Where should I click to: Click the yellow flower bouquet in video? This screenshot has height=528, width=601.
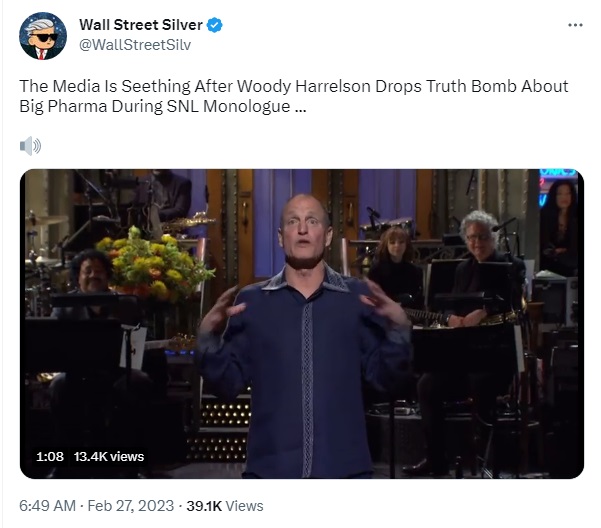click(x=153, y=262)
